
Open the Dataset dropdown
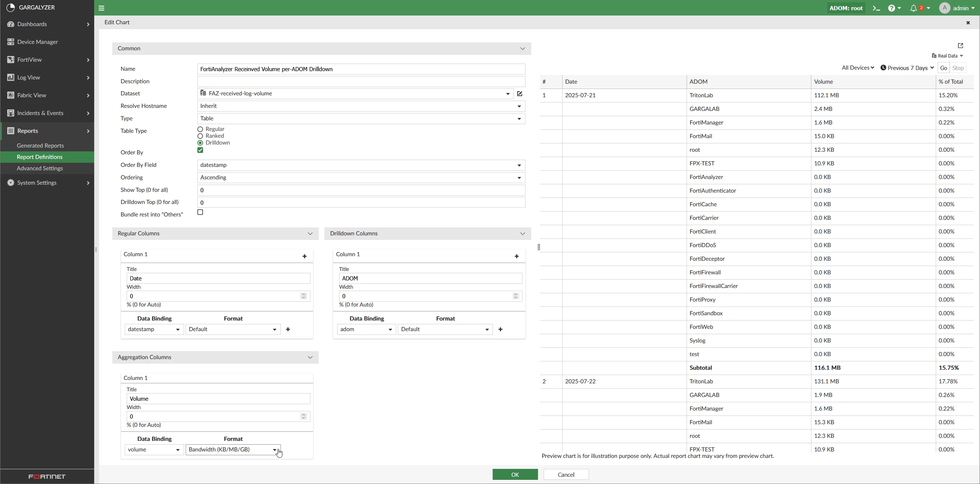pos(355,93)
